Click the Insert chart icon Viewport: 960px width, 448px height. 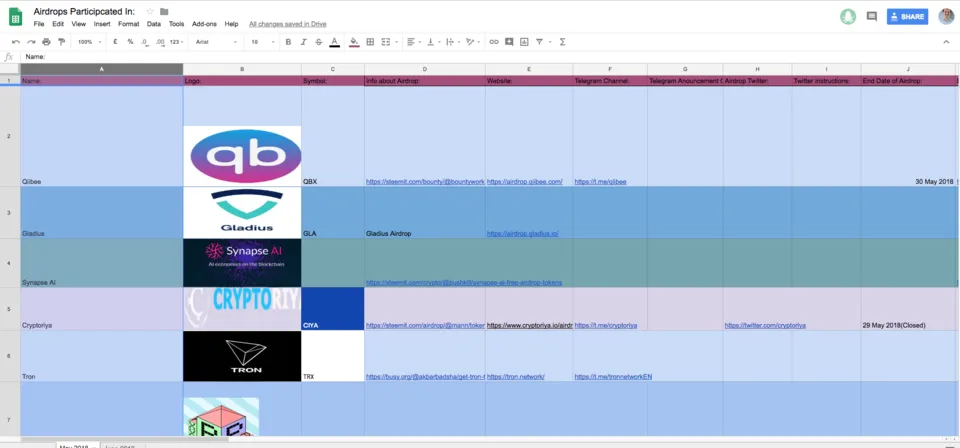pyautogui.click(x=524, y=42)
